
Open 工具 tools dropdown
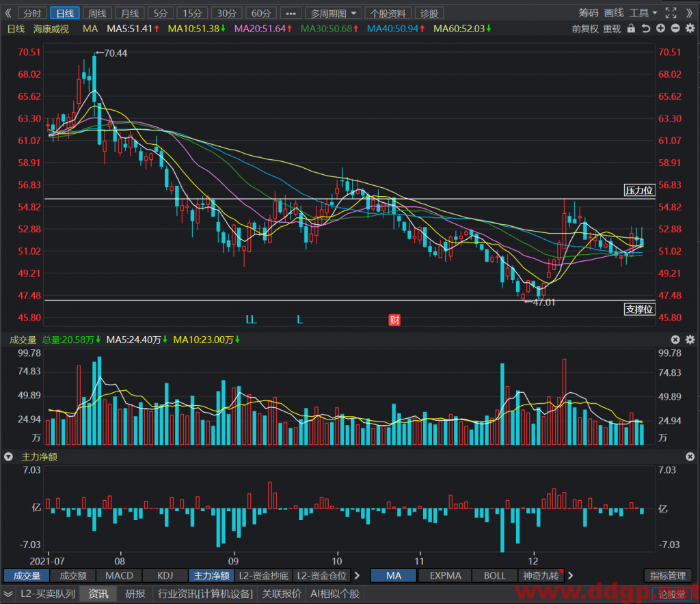tap(643, 14)
